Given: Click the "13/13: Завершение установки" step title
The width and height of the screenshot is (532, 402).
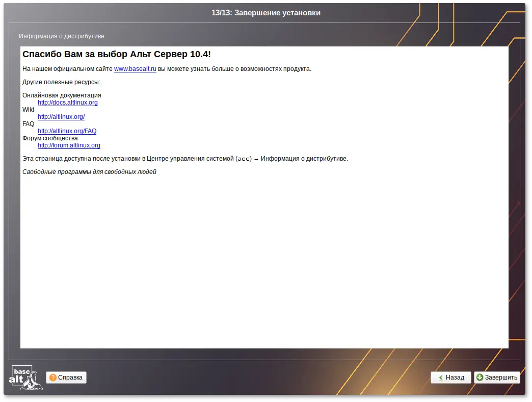Looking at the screenshot, I should pos(266,13).
